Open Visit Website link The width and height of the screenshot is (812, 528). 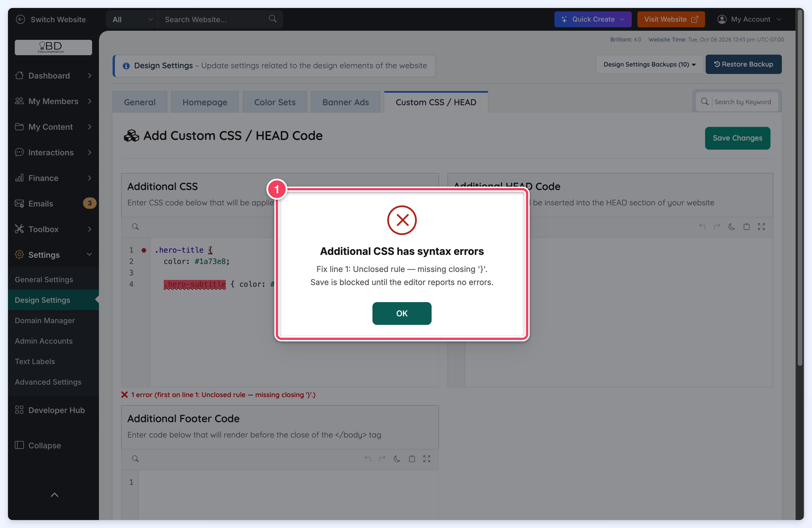click(x=671, y=19)
